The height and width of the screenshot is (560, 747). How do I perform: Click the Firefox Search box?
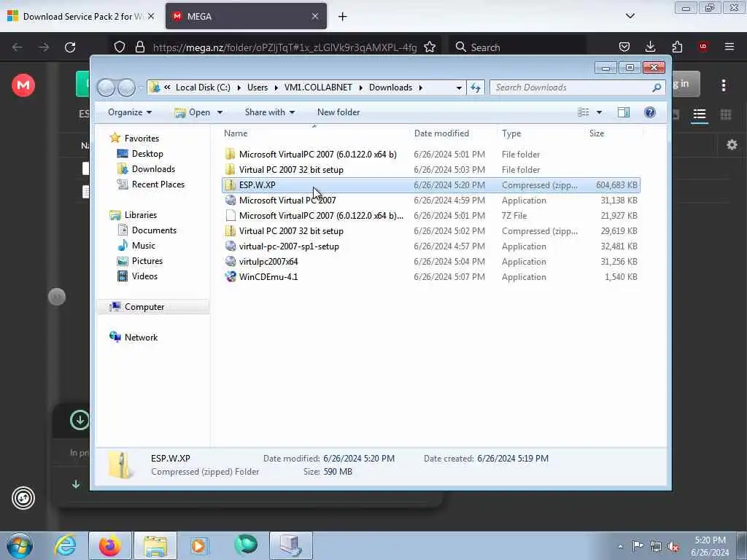click(x=517, y=47)
